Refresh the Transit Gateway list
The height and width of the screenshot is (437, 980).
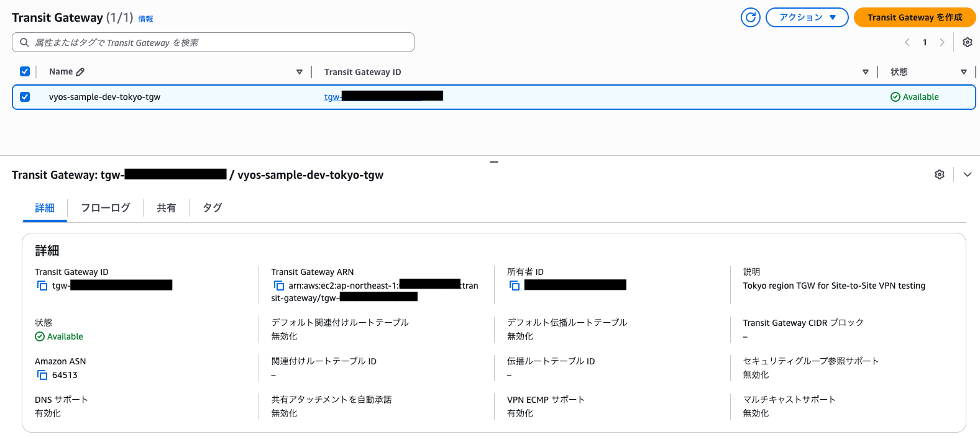pos(751,17)
